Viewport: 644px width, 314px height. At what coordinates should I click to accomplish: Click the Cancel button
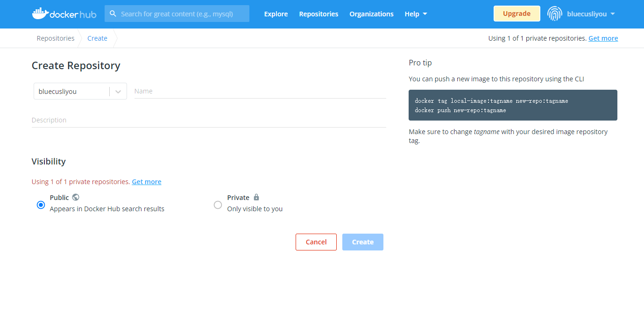coord(316,242)
